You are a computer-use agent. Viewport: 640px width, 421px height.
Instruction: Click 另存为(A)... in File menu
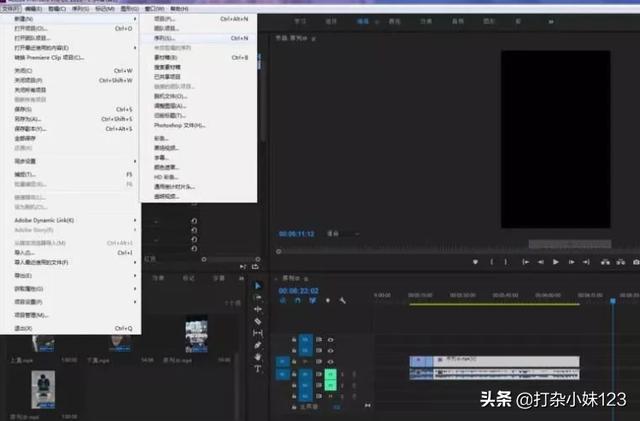[x=71, y=119]
